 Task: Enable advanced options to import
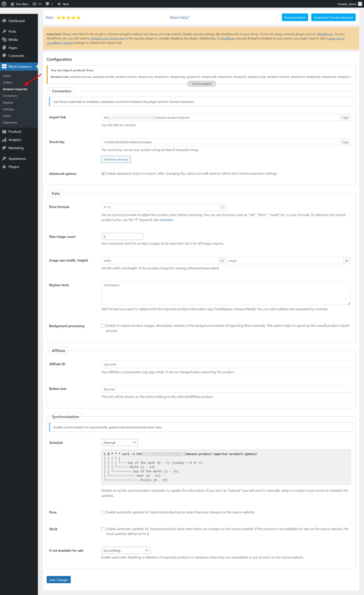tap(103, 173)
